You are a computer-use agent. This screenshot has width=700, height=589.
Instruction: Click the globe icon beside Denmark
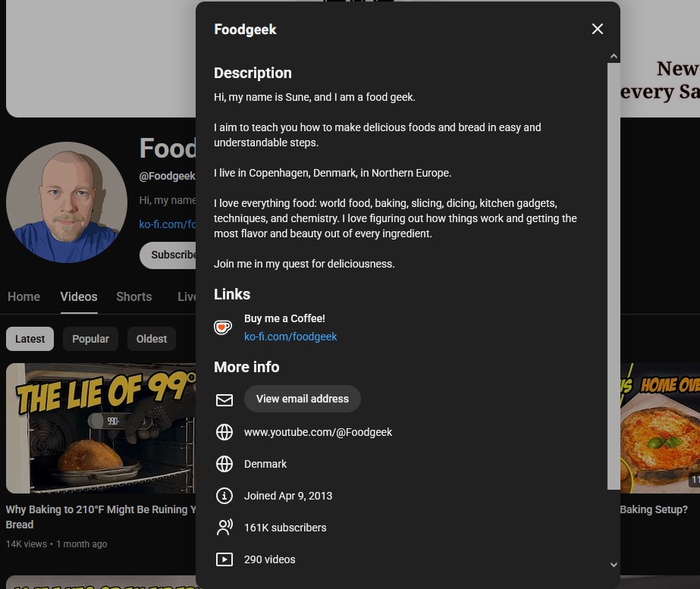224,464
